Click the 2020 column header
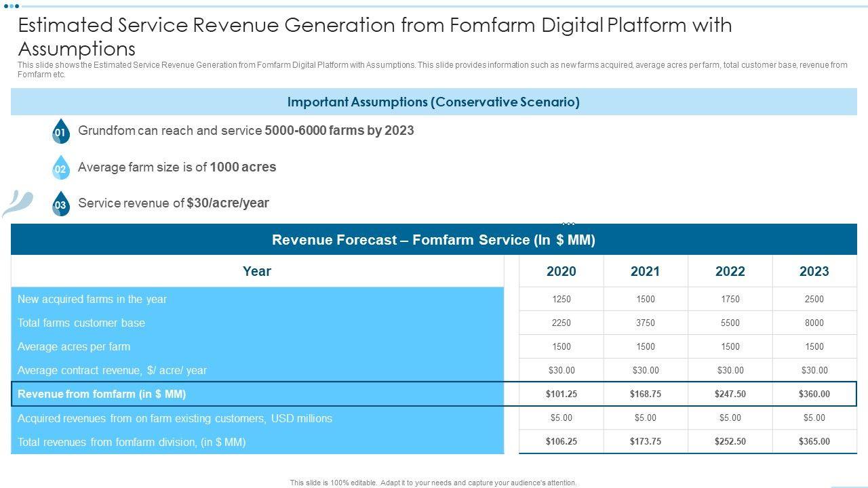The width and height of the screenshot is (868, 488). click(x=561, y=271)
